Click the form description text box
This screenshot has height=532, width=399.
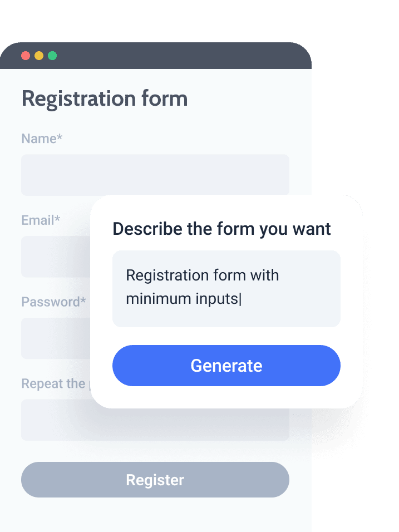226,288
